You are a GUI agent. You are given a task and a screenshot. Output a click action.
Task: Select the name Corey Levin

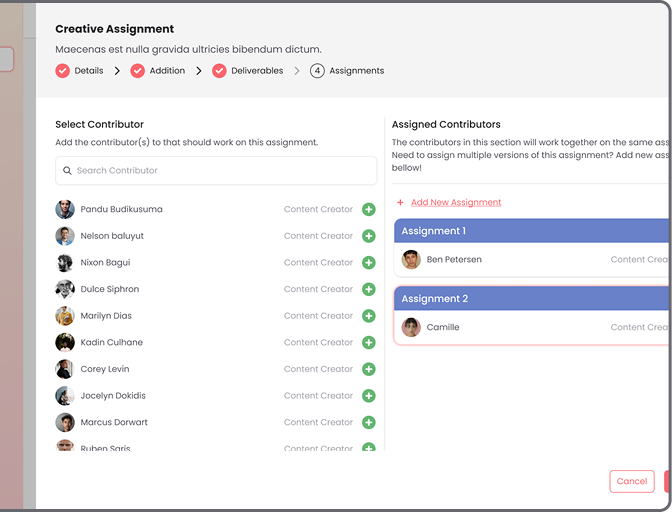click(x=105, y=369)
